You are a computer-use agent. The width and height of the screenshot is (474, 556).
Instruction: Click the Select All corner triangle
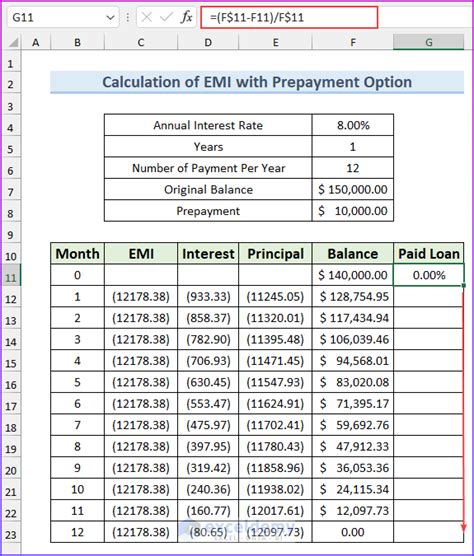point(13,43)
